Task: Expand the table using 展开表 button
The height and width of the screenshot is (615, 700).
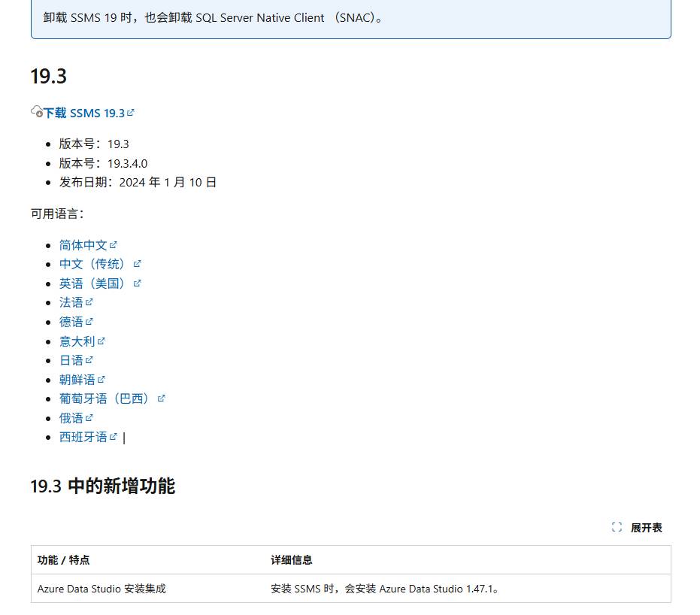Action: [x=646, y=528]
